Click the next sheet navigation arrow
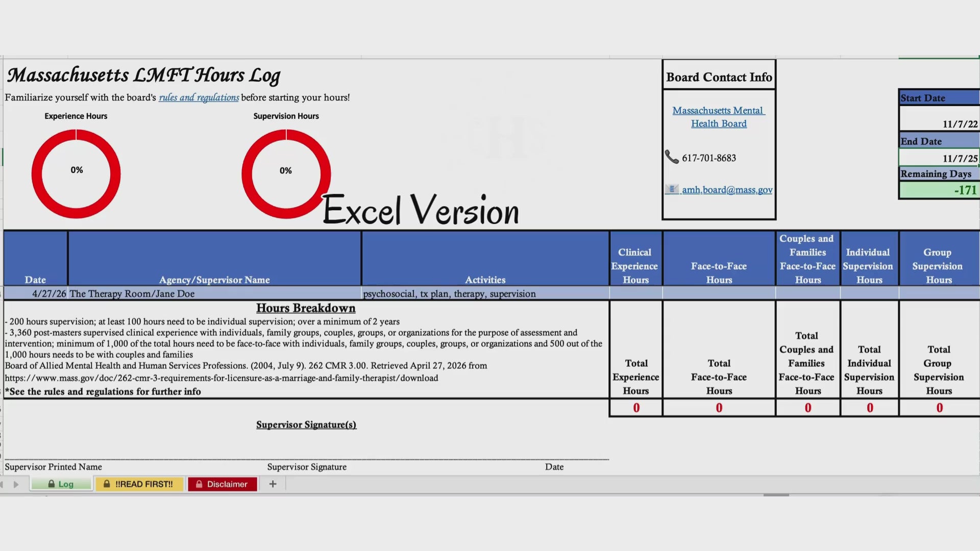The height and width of the screenshot is (551, 980). tap(16, 484)
